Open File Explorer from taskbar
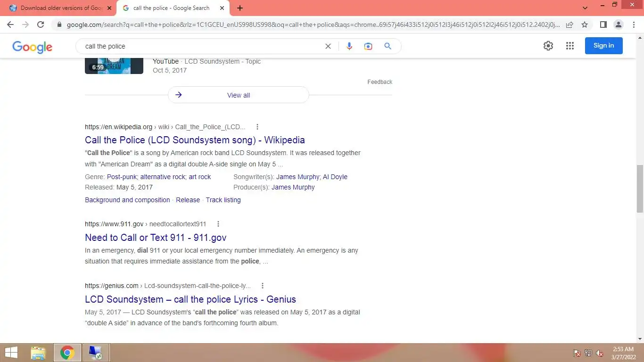Screen dimensions: 644x362 coord(38,353)
